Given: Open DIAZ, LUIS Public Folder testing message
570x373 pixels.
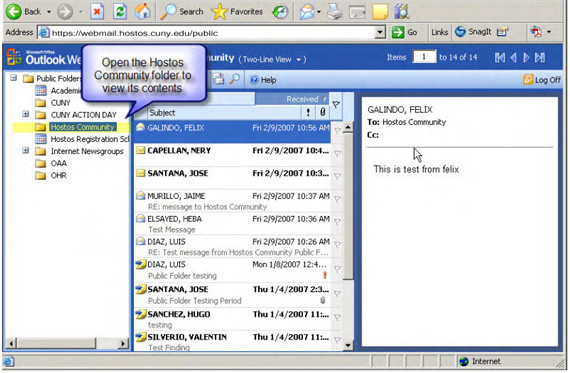Looking at the screenshot, I should (x=232, y=270).
